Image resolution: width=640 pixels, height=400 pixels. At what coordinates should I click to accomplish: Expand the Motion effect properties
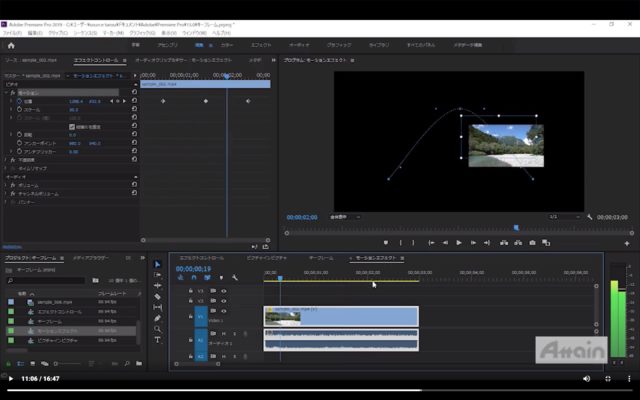[5, 92]
